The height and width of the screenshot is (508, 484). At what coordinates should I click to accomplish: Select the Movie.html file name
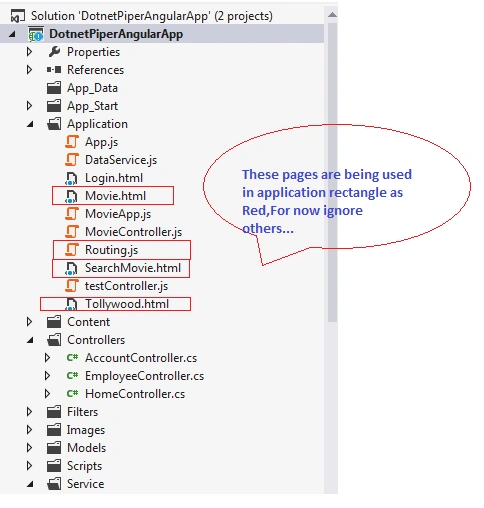(115, 196)
